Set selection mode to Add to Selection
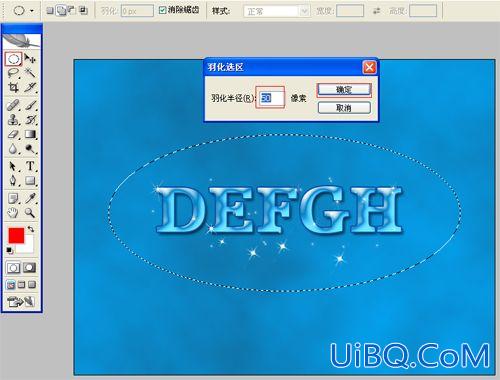The image size is (500, 380). 61,11
